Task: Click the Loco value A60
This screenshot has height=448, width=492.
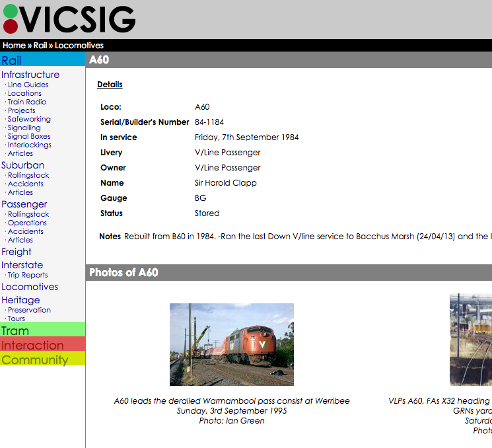Action: [202, 107]
